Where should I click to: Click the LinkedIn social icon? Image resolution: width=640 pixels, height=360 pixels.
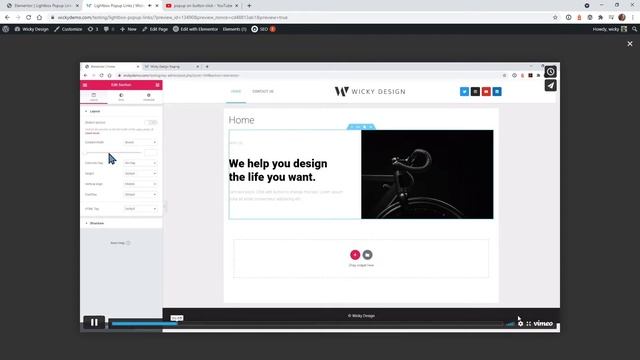[497, 91]
